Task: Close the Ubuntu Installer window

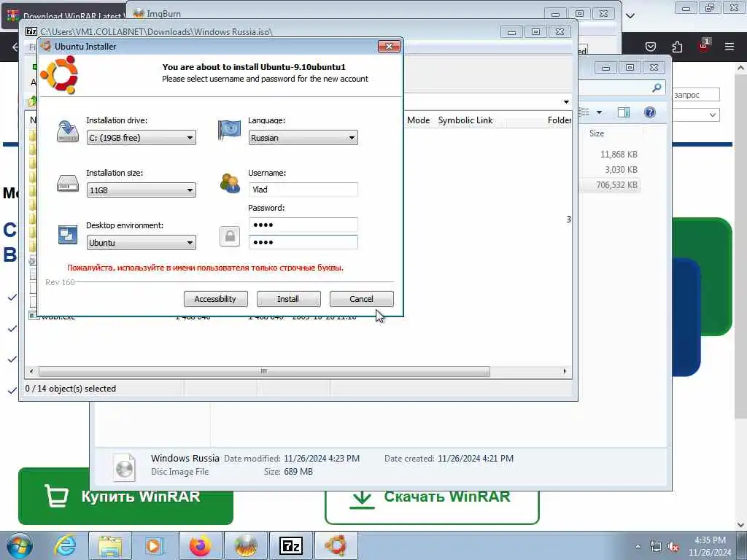Action: pyautogui.click(x=389, y=46)
